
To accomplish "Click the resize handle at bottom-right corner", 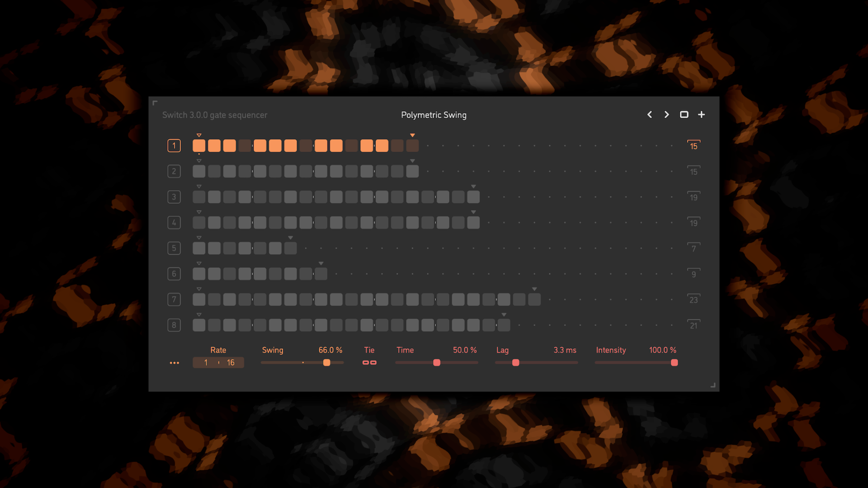I will point(713,385).
